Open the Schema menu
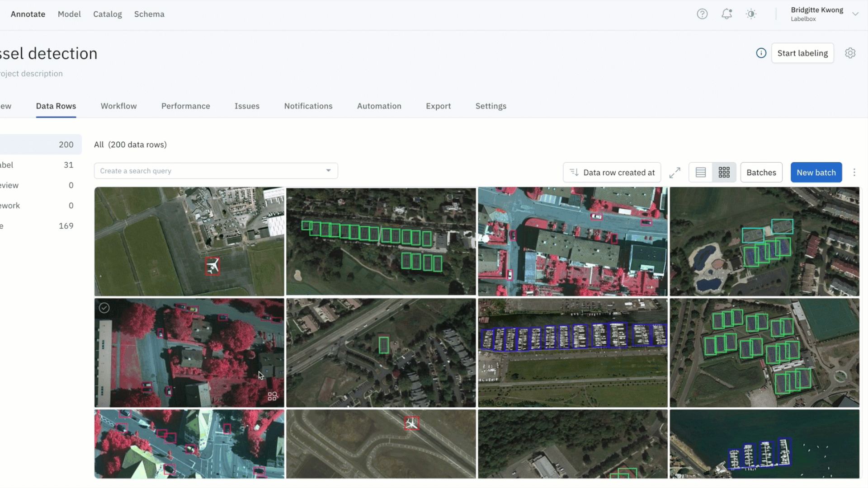Screen dimensions: 868x488 point(149,14)
